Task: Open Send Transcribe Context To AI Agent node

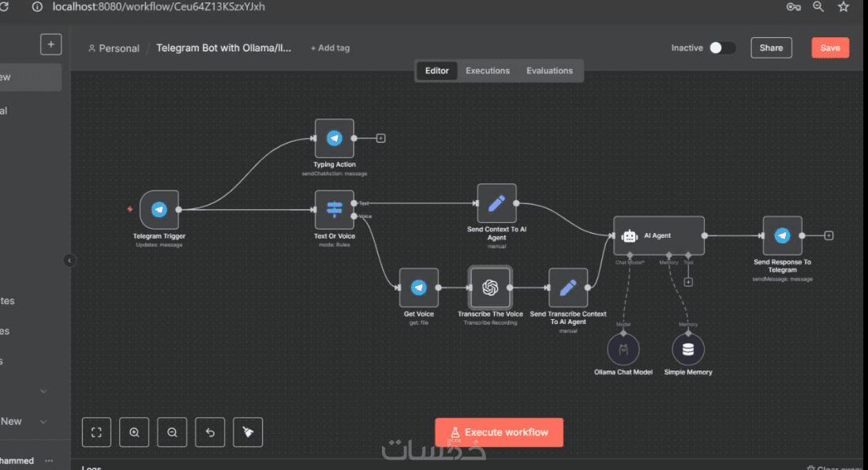Action: [x=568, y=288]
